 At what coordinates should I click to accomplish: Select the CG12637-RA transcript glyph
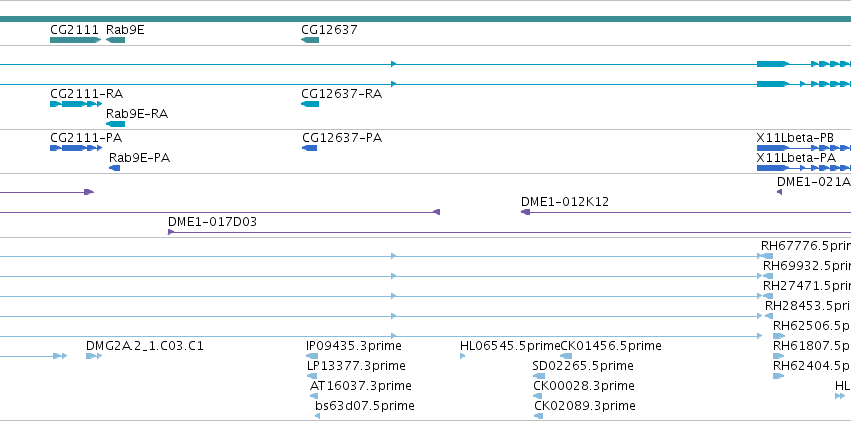[x=310, y=104]
